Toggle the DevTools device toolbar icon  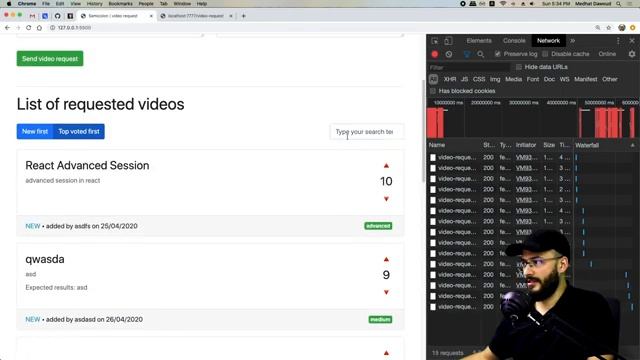(448, 41)
